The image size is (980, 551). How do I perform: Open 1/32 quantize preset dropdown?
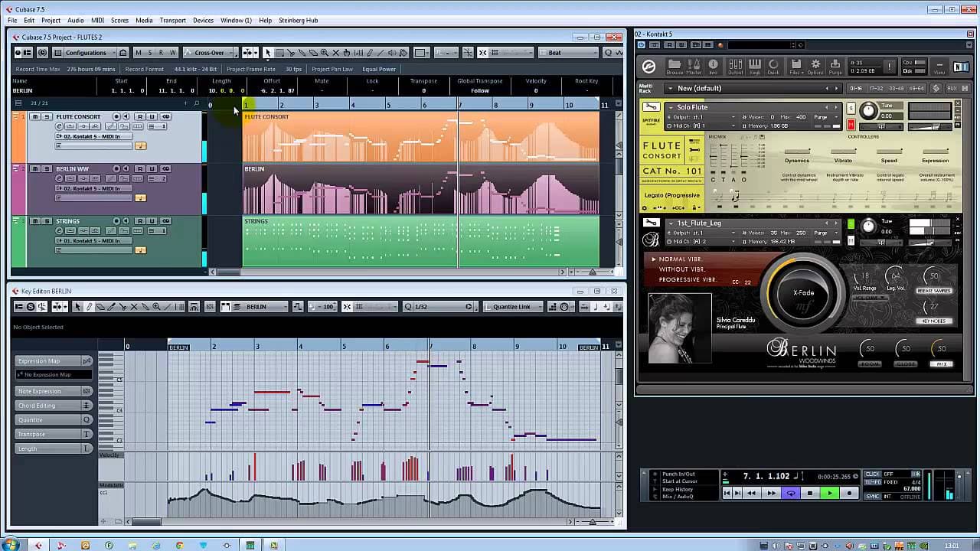click(439, 307)
